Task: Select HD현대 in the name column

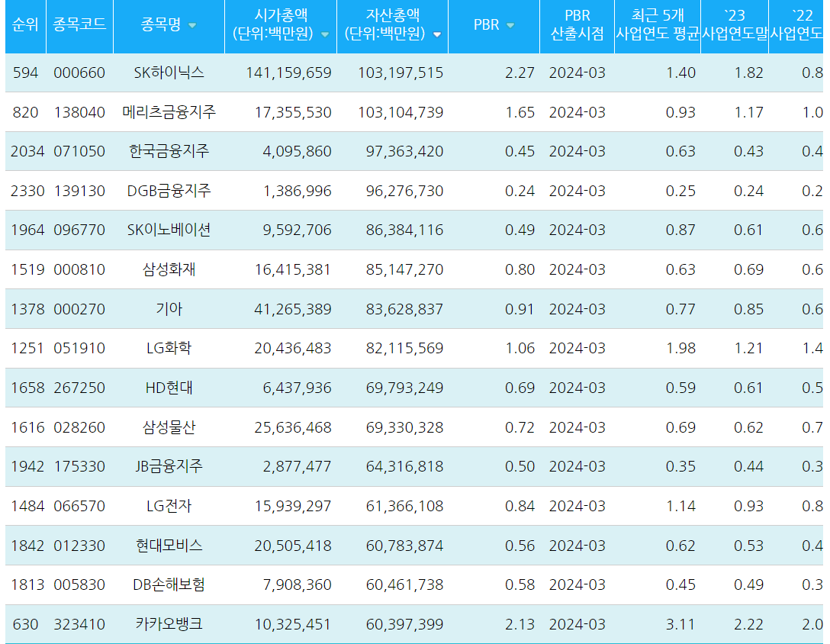Action: (169, 388)
